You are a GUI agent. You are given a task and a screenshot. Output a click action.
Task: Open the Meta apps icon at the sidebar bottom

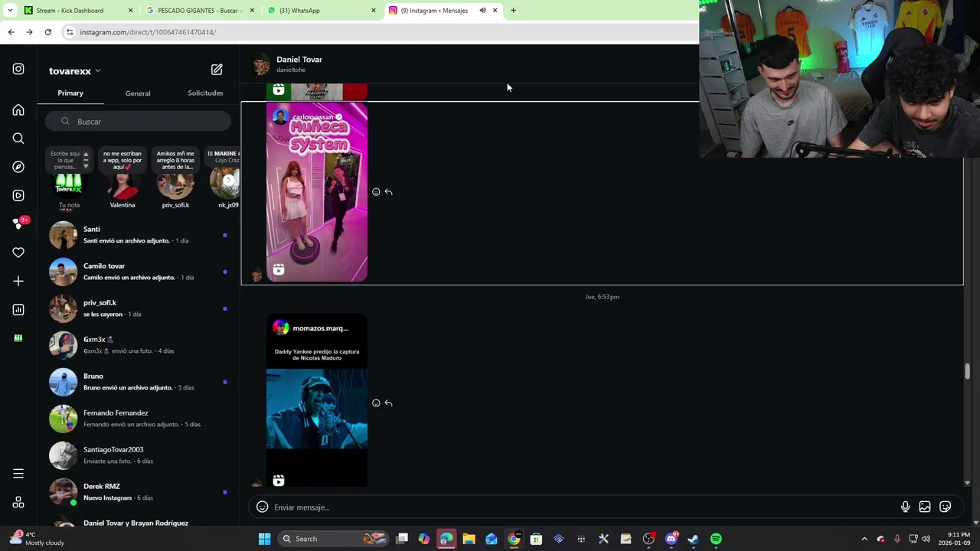(x=18, y=502)
